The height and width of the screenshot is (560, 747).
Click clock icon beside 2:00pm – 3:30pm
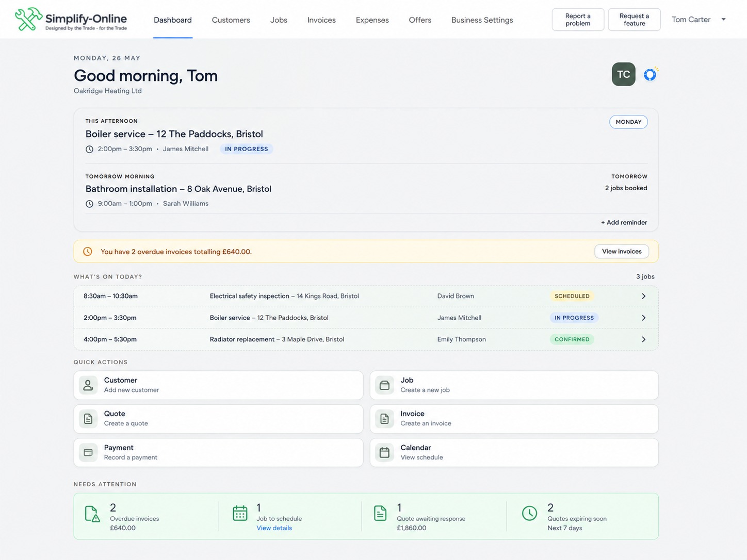tap(89, 149)
